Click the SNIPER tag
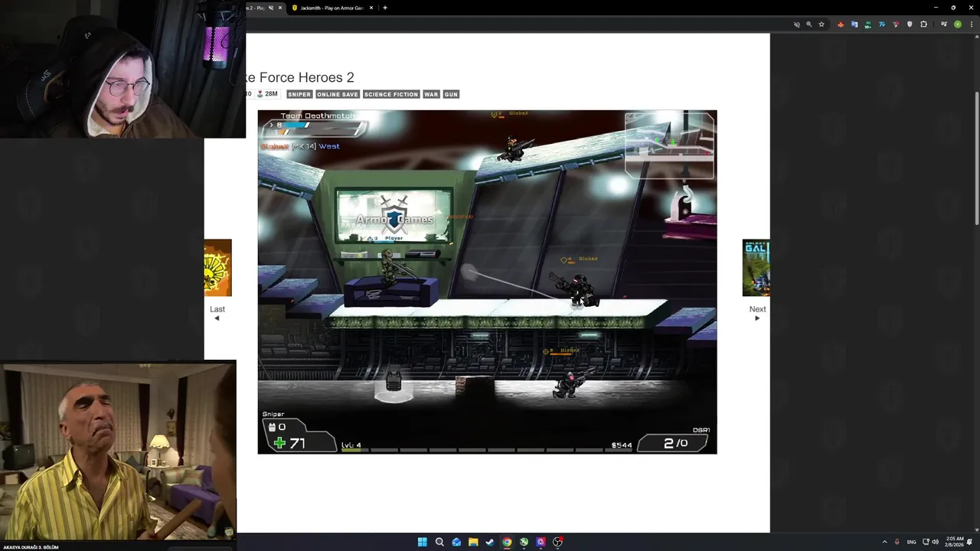 [299, 94]
